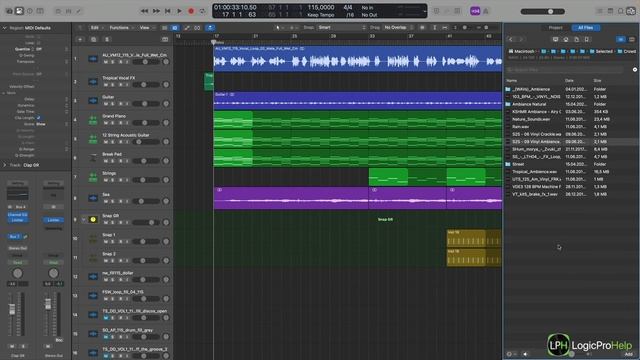Go back in the file browser

(x=511, y=40)
